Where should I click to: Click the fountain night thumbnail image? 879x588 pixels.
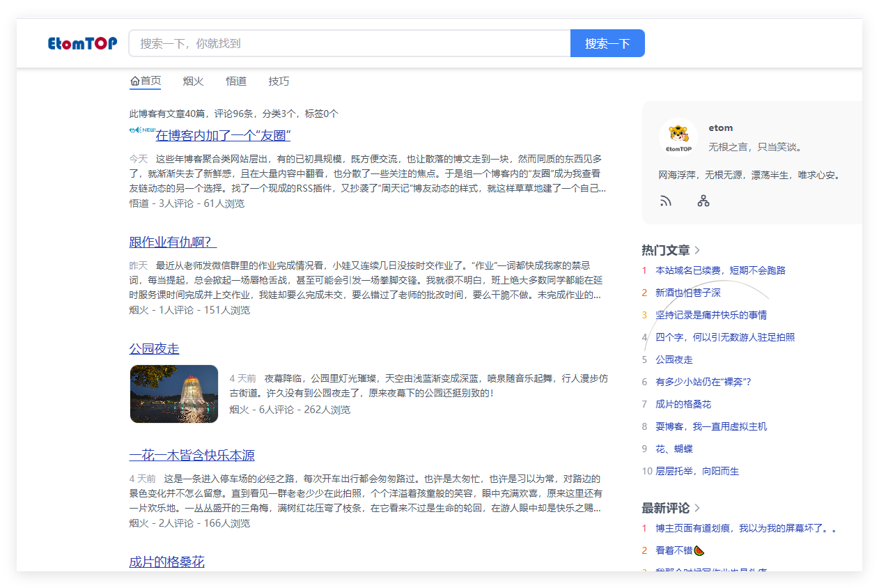point(174,394)
